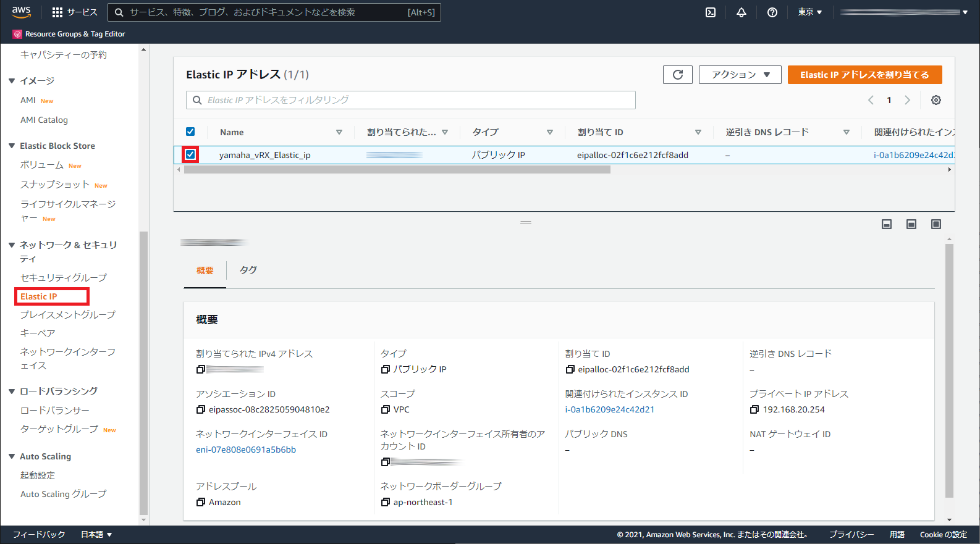Viewport: 980px width, 544px height.
Task: Open セキュリティグループ in sidebar
Action: (64, 278)
